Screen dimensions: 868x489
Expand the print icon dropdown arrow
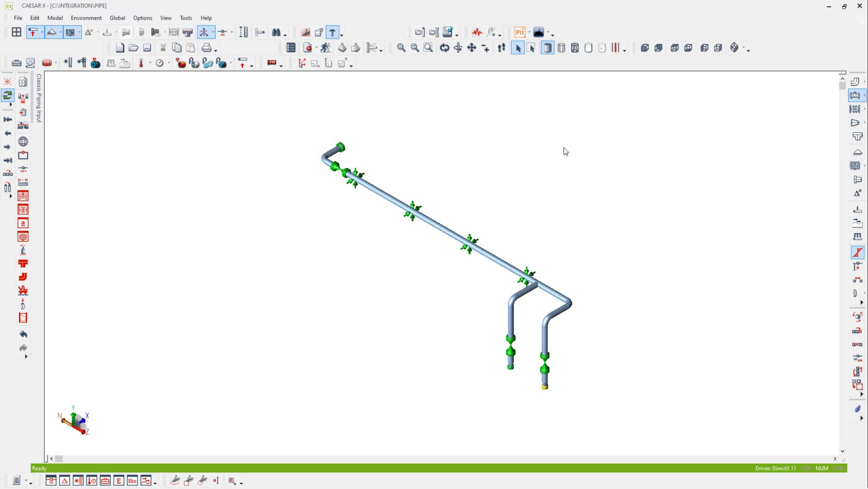click(216, 50)
